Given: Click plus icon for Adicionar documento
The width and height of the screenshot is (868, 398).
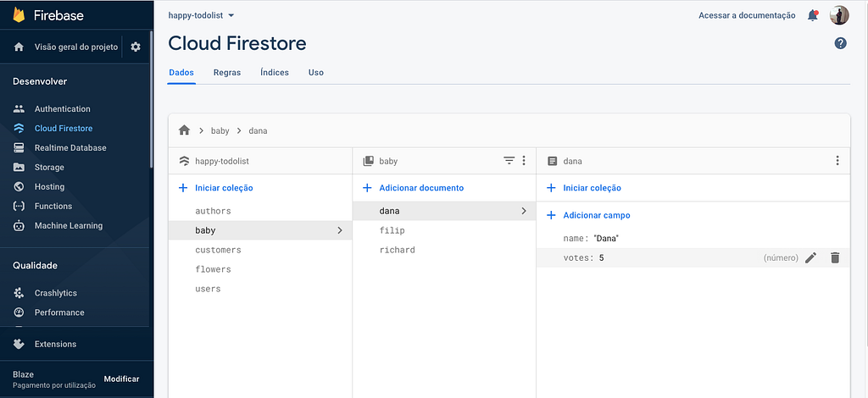Looking at the screenshot, I should click(366, 188).
